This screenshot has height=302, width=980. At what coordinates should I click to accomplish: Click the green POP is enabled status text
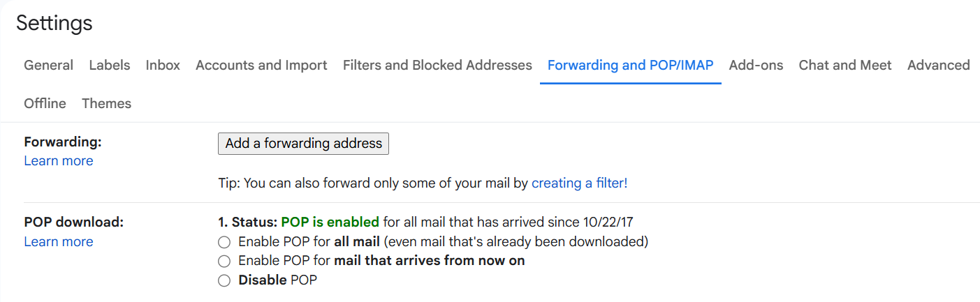coord(330,222)
